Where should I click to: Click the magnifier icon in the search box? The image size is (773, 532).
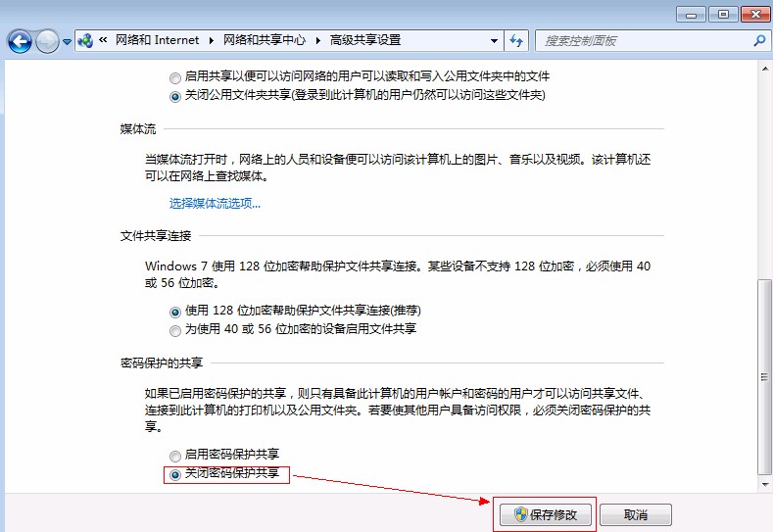click(759, 41)
